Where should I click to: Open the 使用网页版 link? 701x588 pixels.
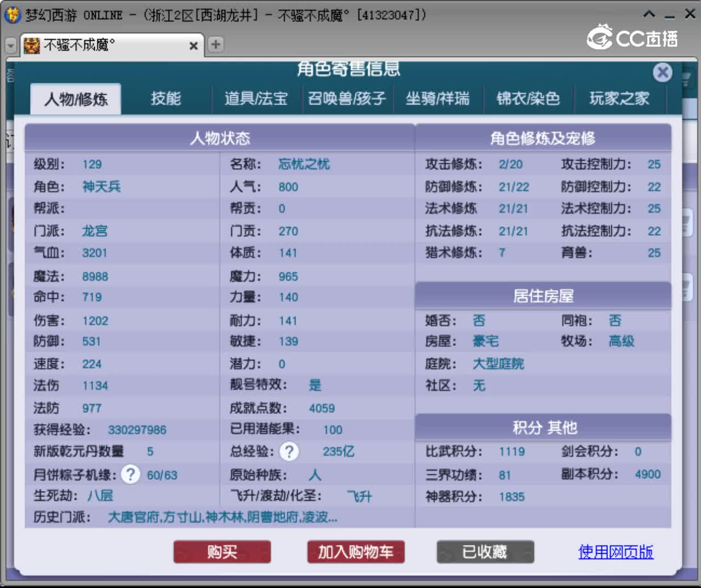tap(616, 552)
